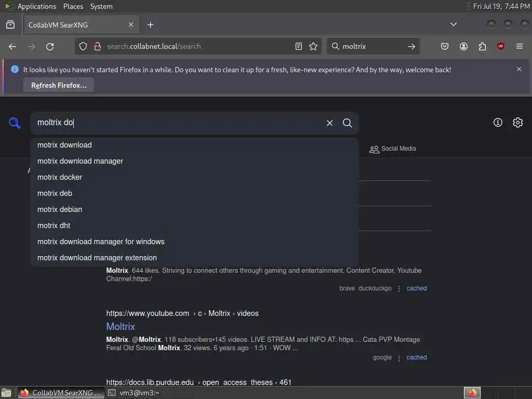This screenshot has height=399, width=532.
Task: Click the Firefox address bar URL
Action: tap(197, 46)
